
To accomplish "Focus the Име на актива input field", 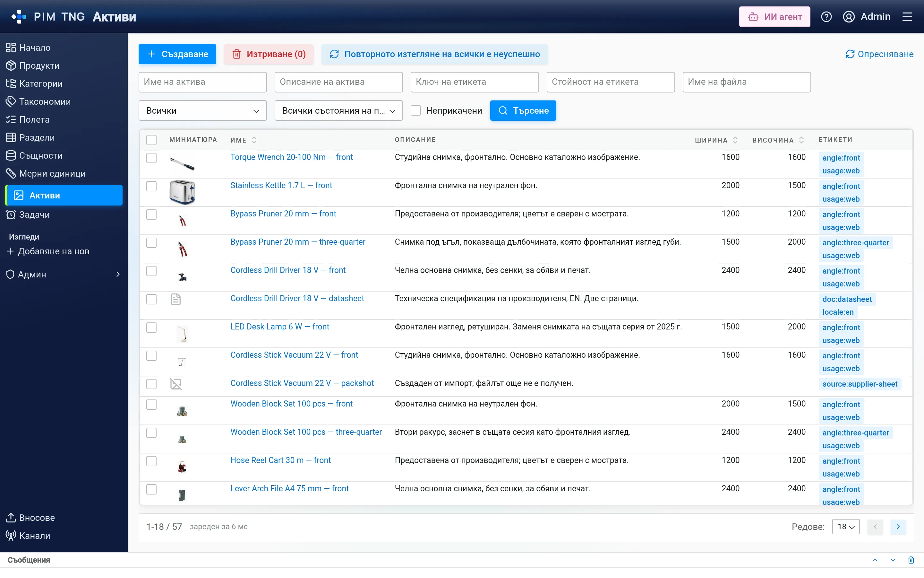I will coord(202,82).
